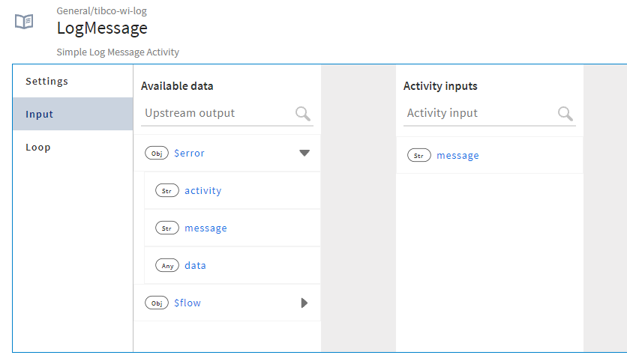
Task: Open the Settings tab
Action: (46, 81)
